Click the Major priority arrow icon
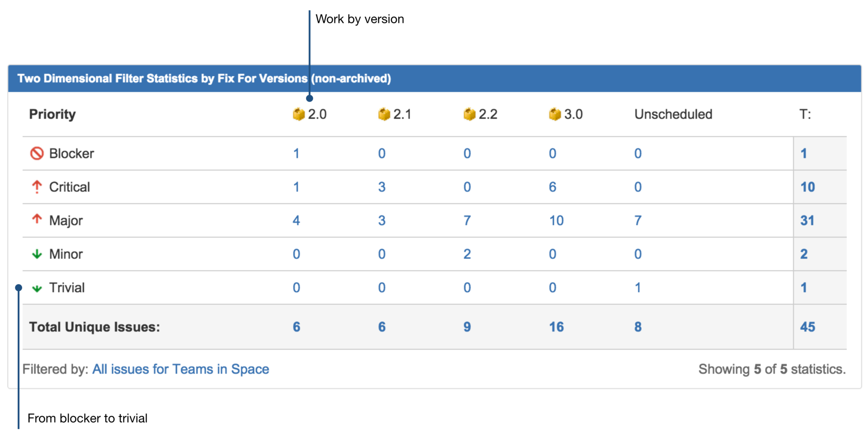Image resolution: width=868 pixels, height=437 pixels. pyautogui.click(x=37, y=219)
